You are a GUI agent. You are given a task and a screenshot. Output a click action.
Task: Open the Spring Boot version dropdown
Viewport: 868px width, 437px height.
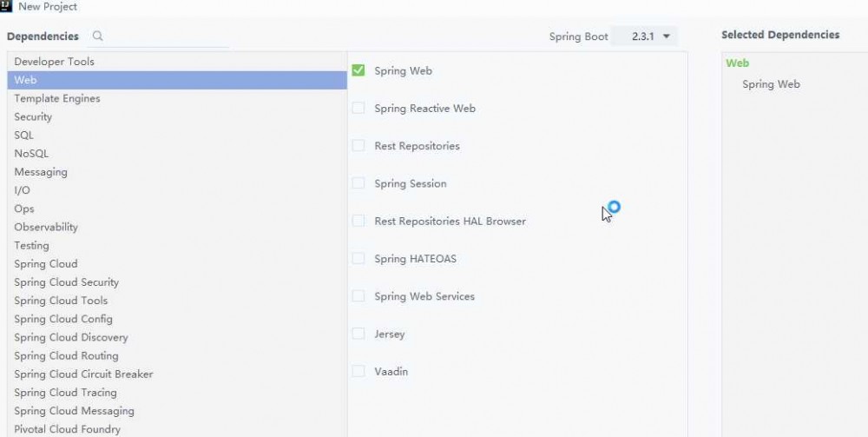click(644, 36)
